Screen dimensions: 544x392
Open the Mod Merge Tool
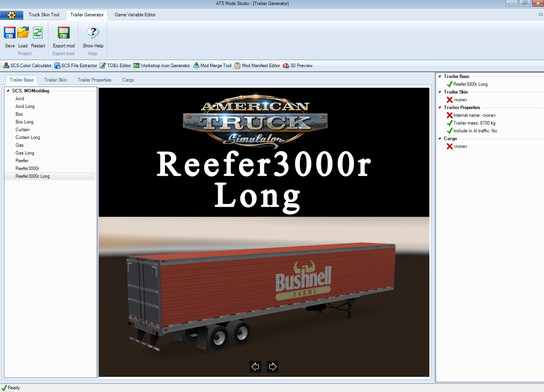tap(213, 66)
